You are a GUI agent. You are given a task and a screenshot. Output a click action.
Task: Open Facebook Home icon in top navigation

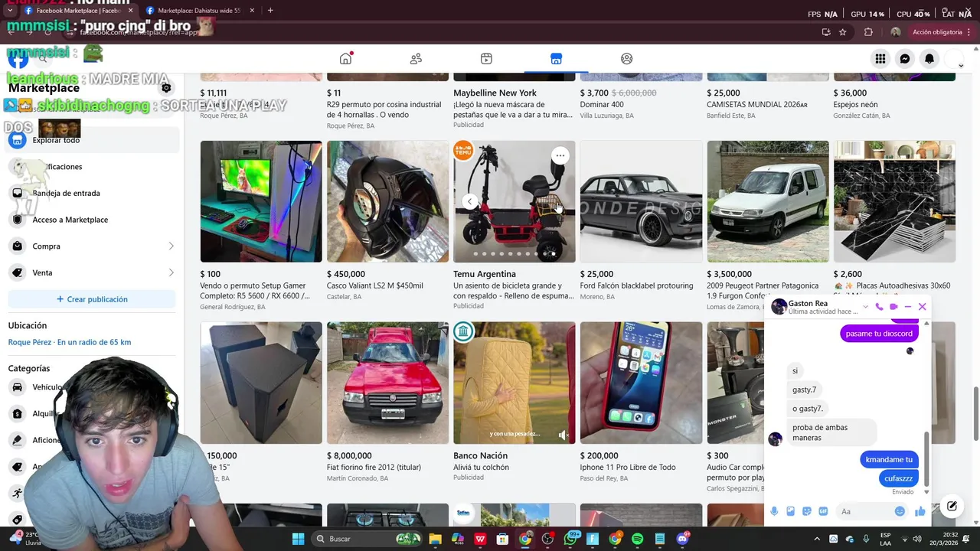click(x=346, y=59)
